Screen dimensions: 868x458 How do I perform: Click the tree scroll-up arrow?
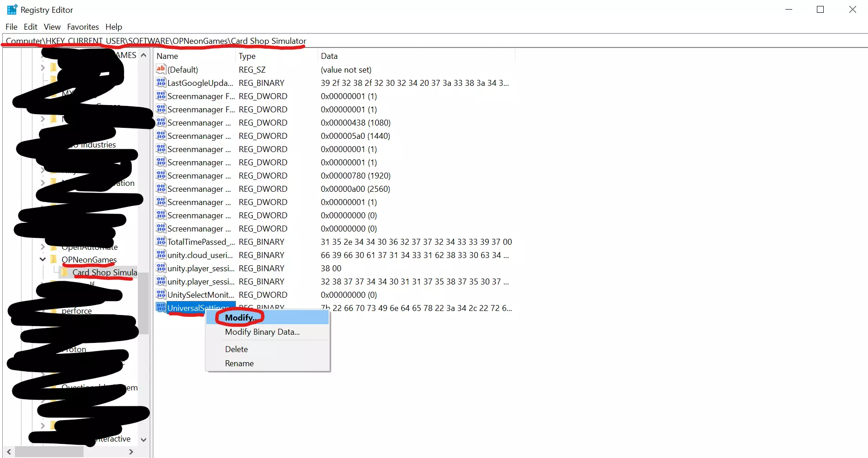pos(143,55)
